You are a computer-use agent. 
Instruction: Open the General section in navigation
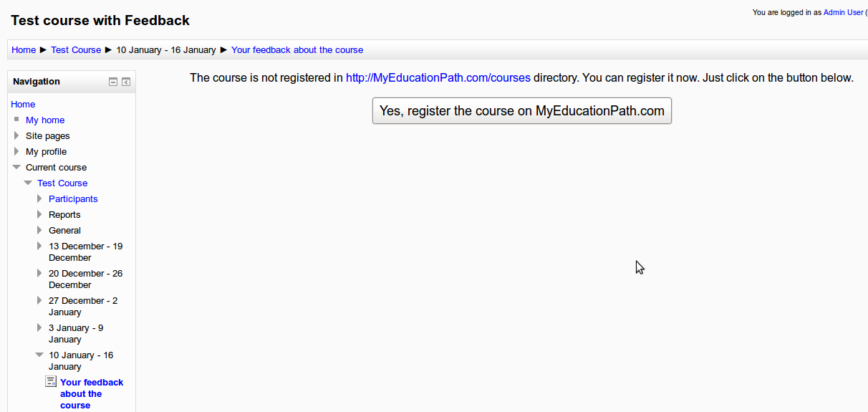pos(64,230)
